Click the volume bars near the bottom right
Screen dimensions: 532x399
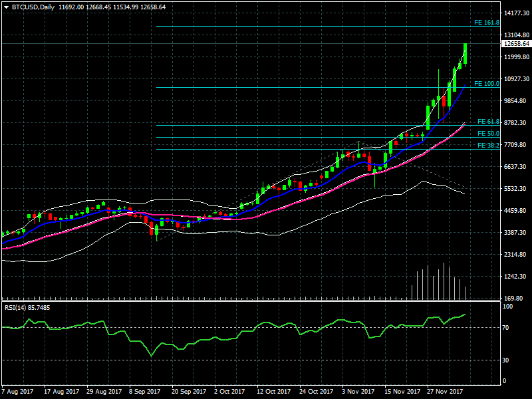click(439, 283)
